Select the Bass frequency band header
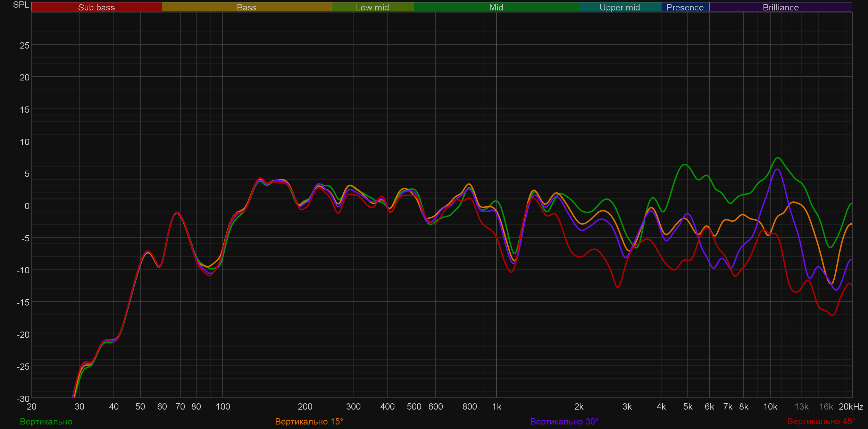The image size is (868, 429). coord(247,7)
